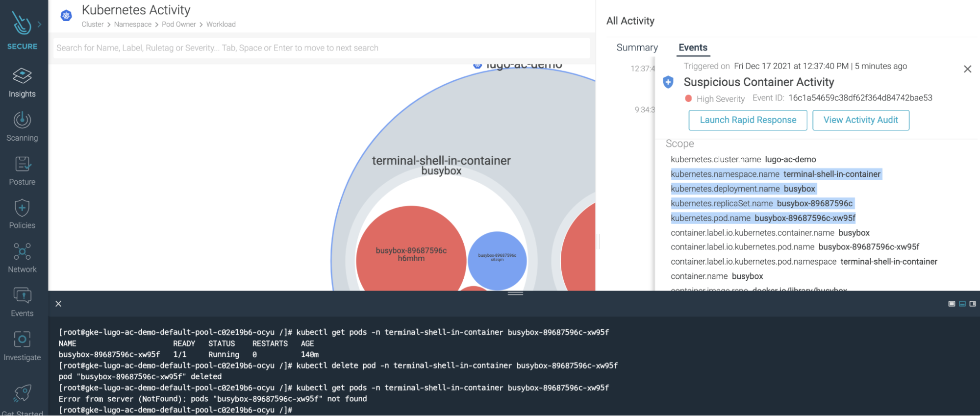The width and height of the screenshot is (980, 416).
Task: Select the Workload breadcrumb
Action: click(x=221, y=24)
